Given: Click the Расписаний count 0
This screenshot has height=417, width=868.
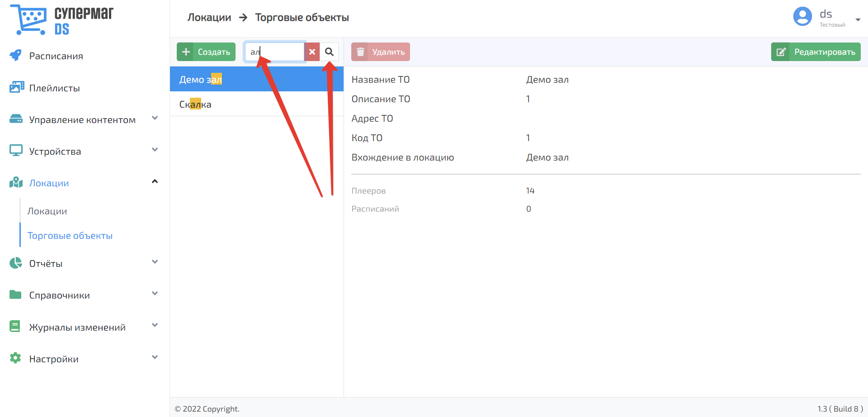Looking at the screenshot, I should (528, 209).
